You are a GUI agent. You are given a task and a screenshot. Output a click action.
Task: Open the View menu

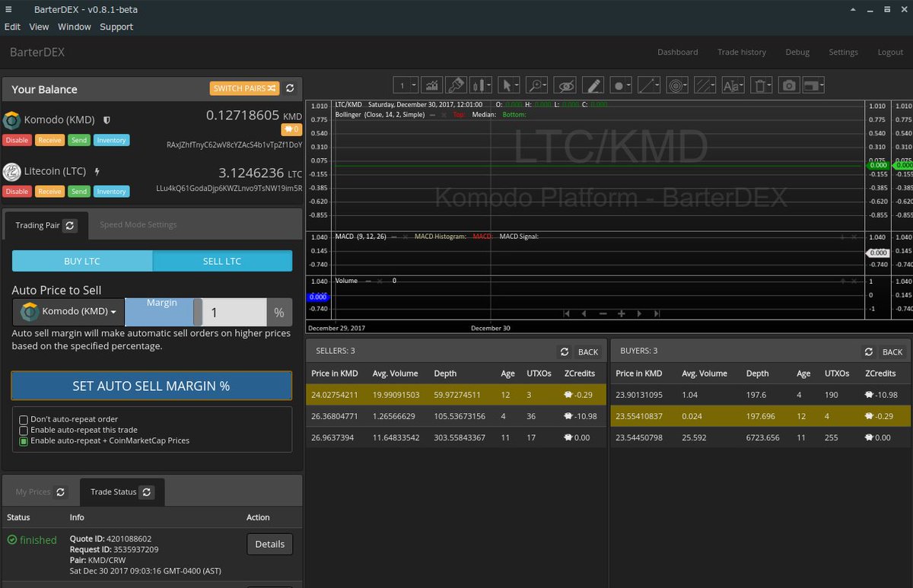point(39,27)
